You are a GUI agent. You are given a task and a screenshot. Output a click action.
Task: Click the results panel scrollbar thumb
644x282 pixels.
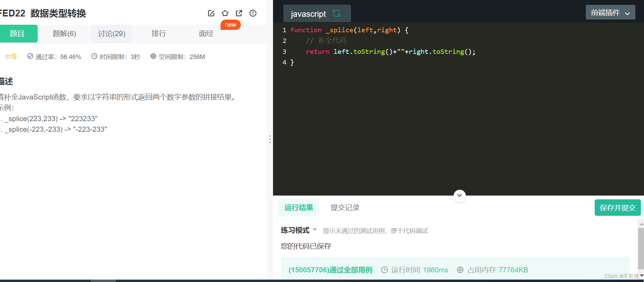coord(641,249)
